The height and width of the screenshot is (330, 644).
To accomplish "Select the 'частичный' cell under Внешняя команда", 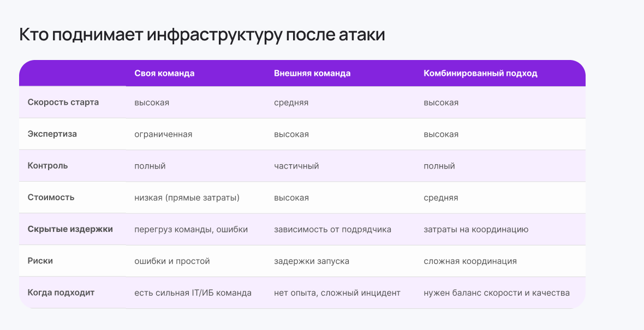I will pyautogui.click(x=296, y=166).
